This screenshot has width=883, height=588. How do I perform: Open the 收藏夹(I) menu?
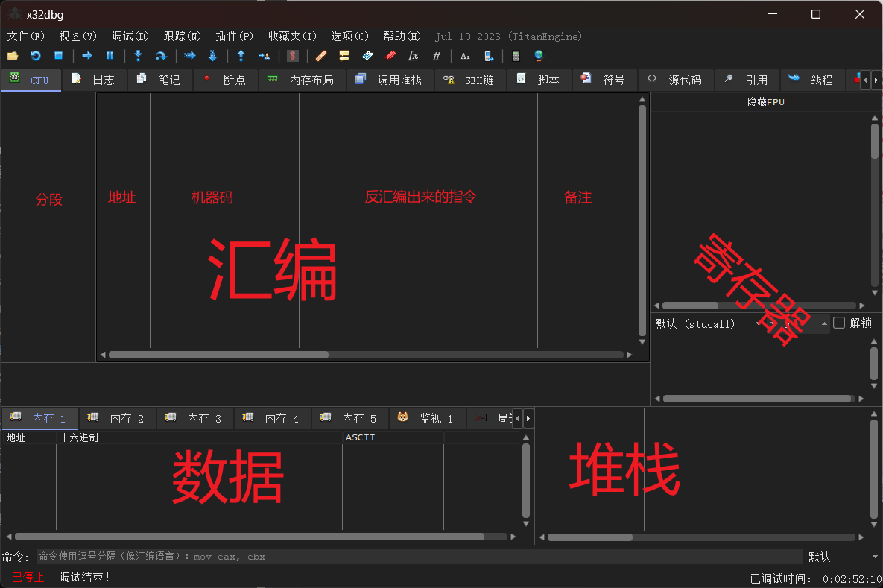point(292,36)
